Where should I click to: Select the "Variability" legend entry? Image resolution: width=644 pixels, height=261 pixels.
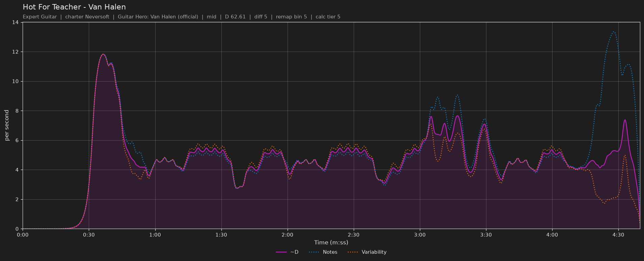(x=367, y=252)
